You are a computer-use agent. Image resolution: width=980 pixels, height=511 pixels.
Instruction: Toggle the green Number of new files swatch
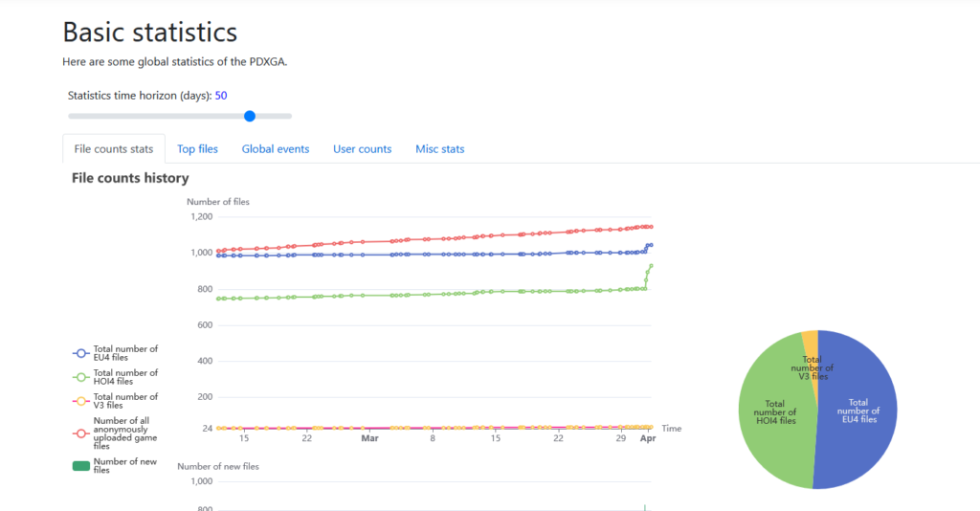80,466
